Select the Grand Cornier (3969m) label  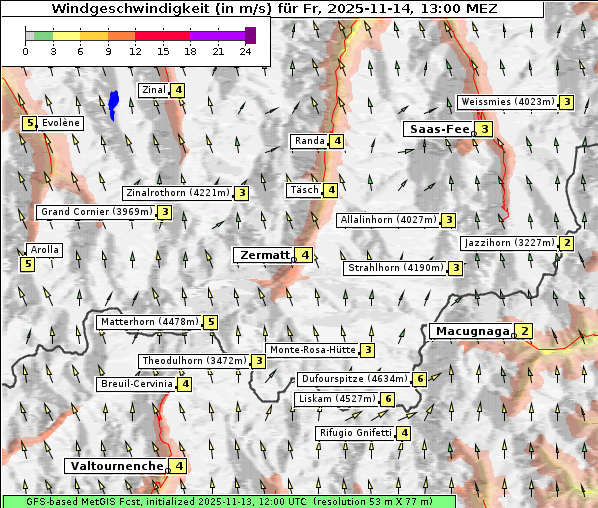[x=97, y=212]
